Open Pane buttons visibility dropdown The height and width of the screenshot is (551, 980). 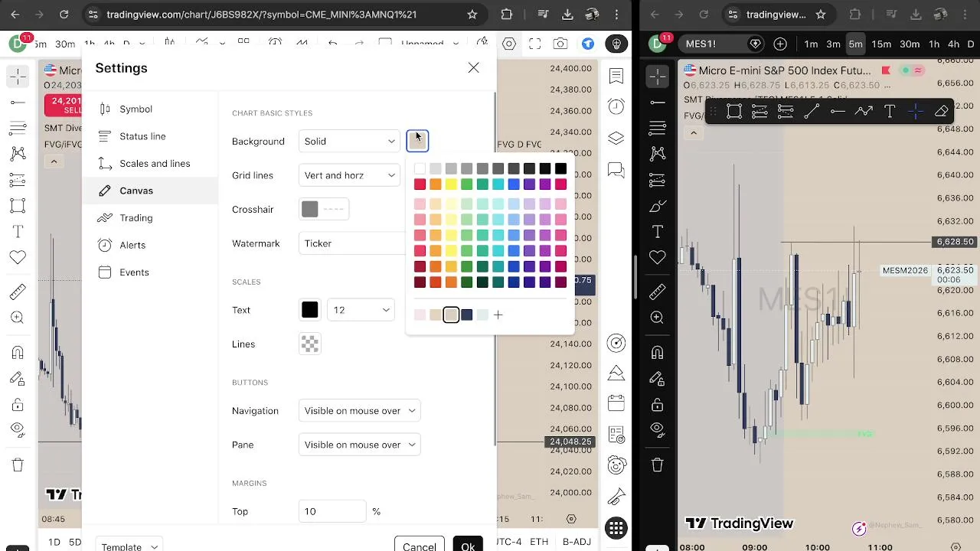pos(359,445)
